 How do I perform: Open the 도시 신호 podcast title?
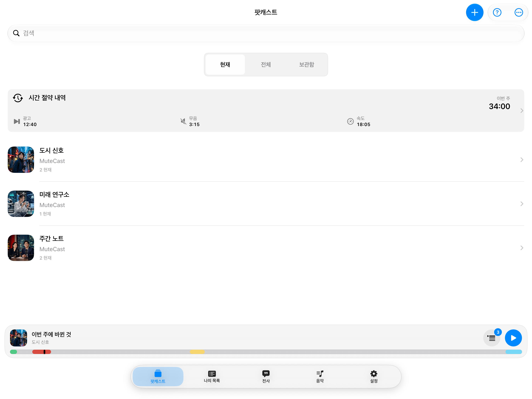[51, 151]
